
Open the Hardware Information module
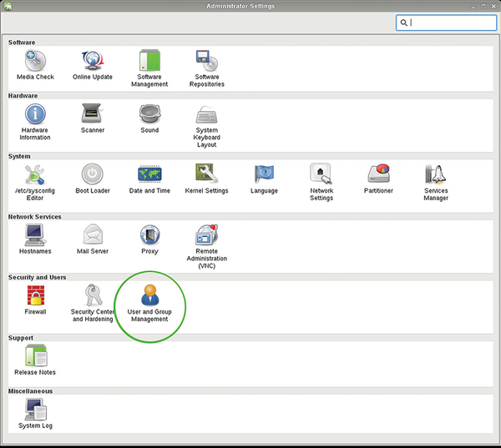[x=35, y=122]
